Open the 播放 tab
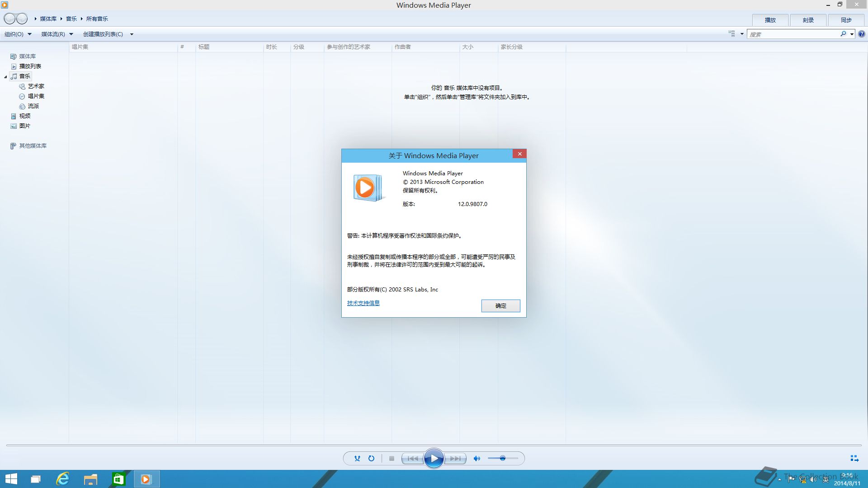This screenshot has height=488, width=868. 770,20
